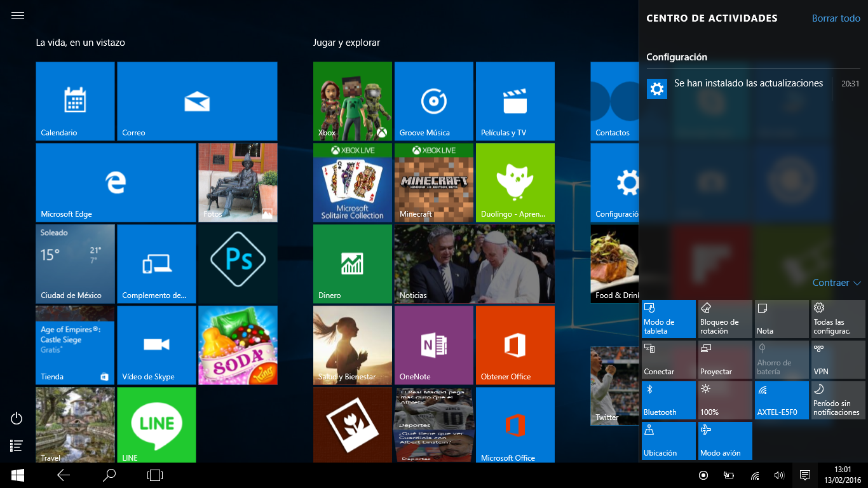868x488 pixels.
Task: Open the Microsoft Edge tile
Action: coord(116,182)
